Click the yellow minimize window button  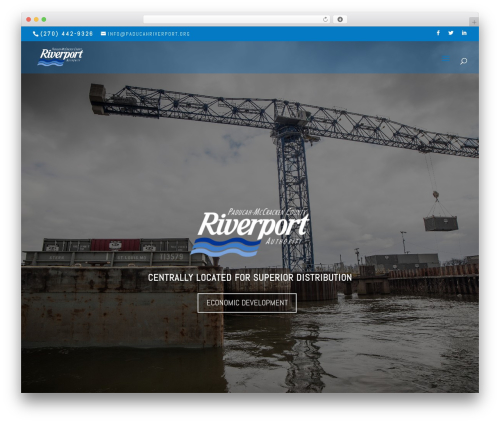(x=36, y=20)
